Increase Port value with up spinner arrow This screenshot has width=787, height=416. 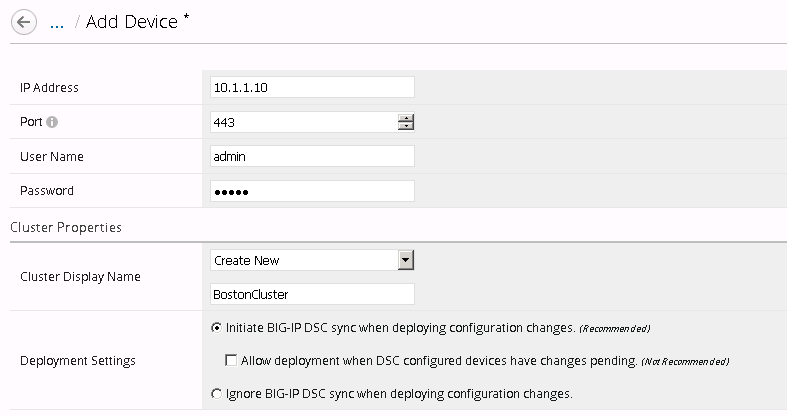[x=406, y=118]
